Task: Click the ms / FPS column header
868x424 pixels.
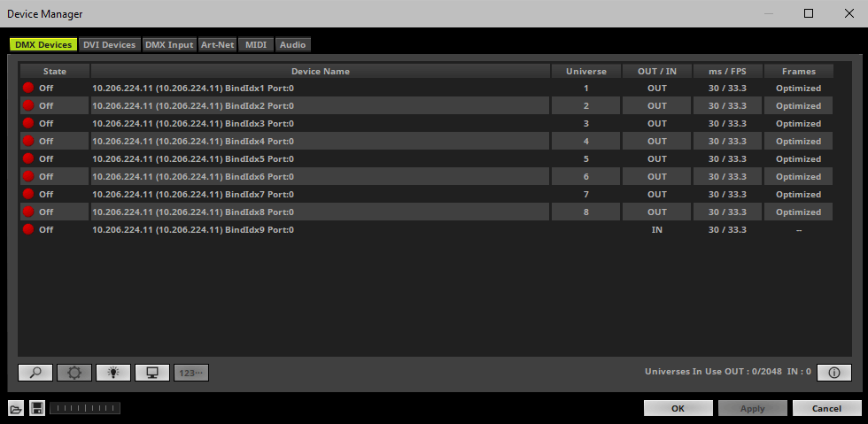Action: click(x=727, y=71)
